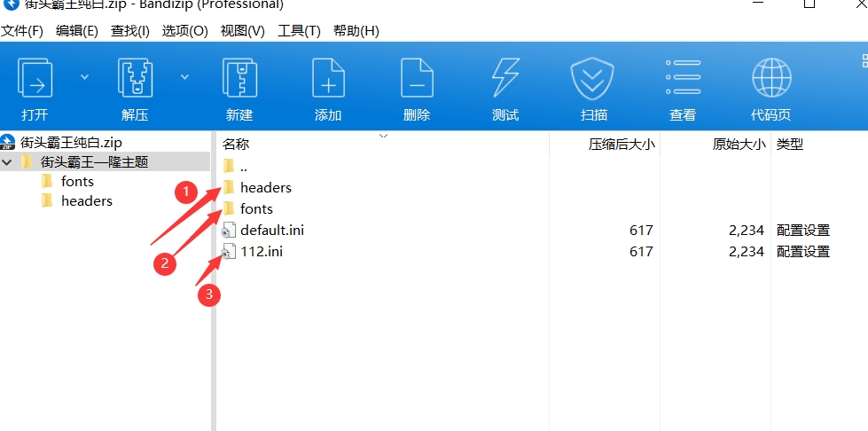Viewport: 868px width, 431px height.
Task: Select the headers folder in file list
Action: pos(265,188)
